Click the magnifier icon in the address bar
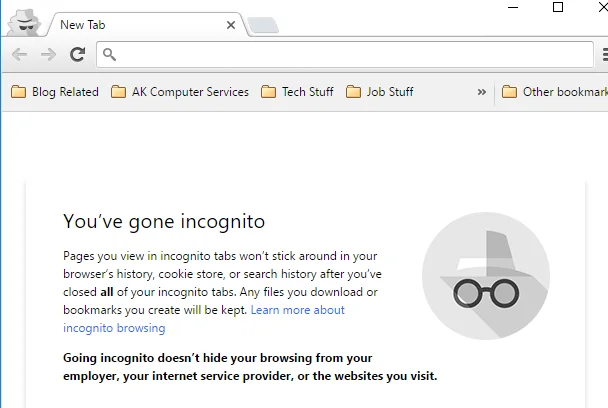 pyautogui.click(x=110, y=54)
